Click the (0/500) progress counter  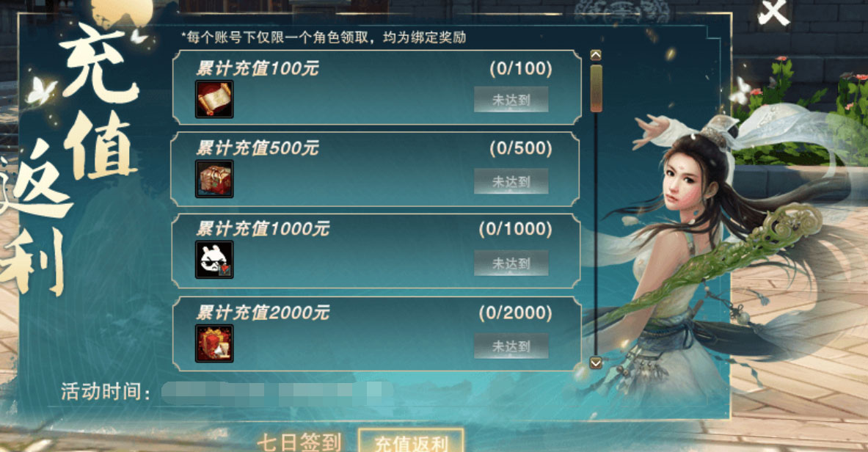point(521,148)
